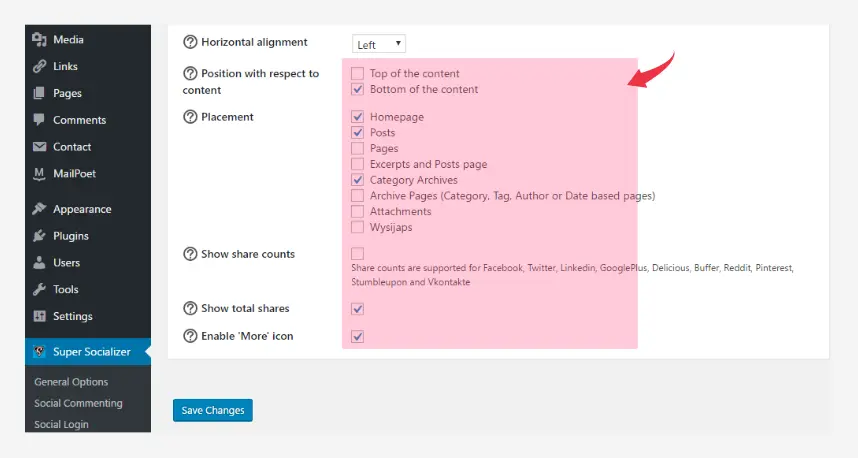Click the Appearance paintbrush icon
This screenshot has width=858, height=458.
40,209
